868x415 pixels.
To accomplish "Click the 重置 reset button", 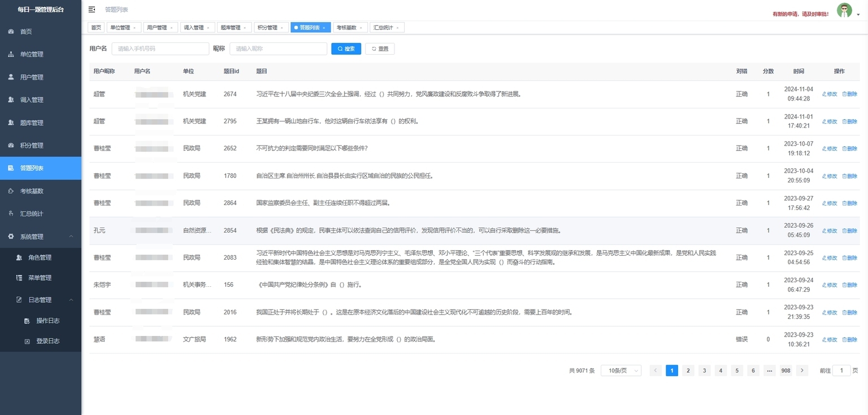I will [x=380, y=49].
